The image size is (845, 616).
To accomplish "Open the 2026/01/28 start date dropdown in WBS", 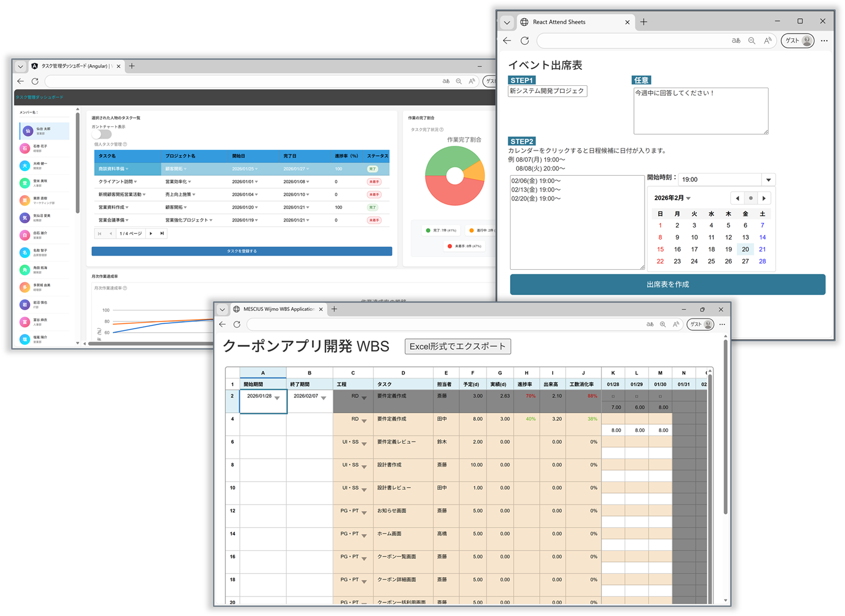I will pos(277,398).
